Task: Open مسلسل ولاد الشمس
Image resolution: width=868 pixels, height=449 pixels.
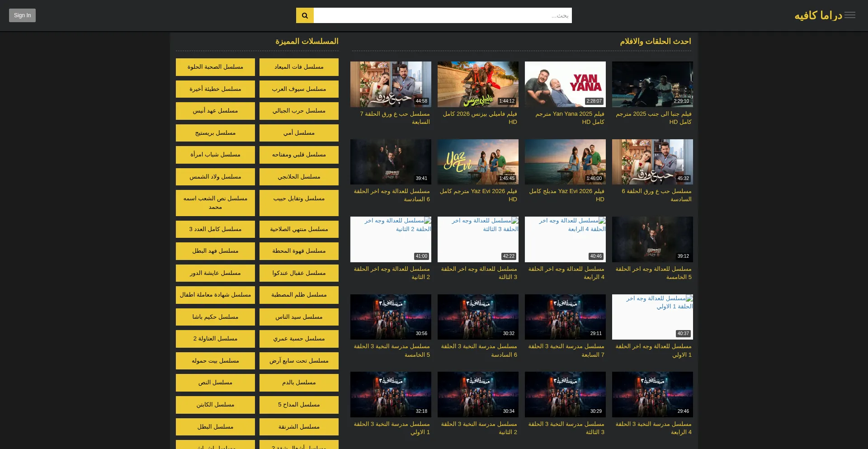Action: (x=215, y=177)
